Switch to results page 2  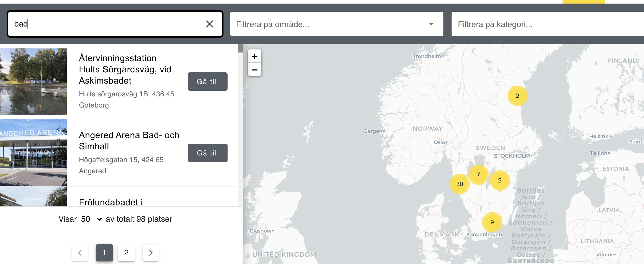coord(126,253)
